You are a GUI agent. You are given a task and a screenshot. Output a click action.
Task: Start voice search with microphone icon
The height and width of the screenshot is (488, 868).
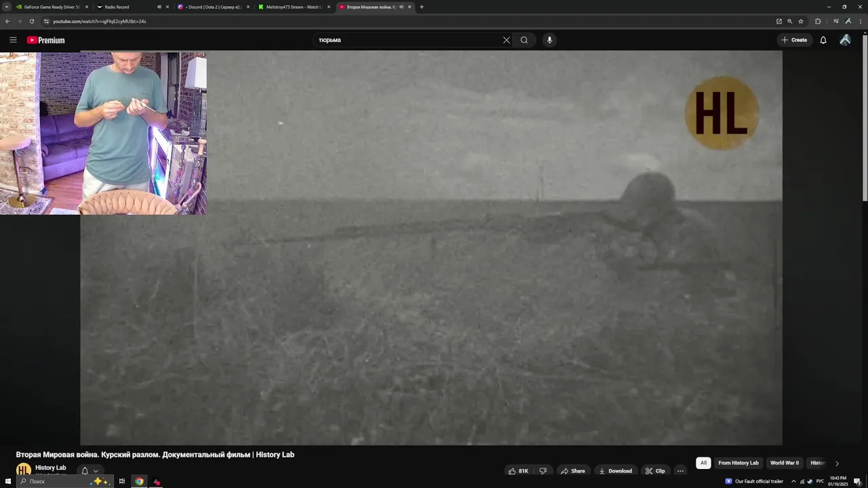tap(549, 40)
